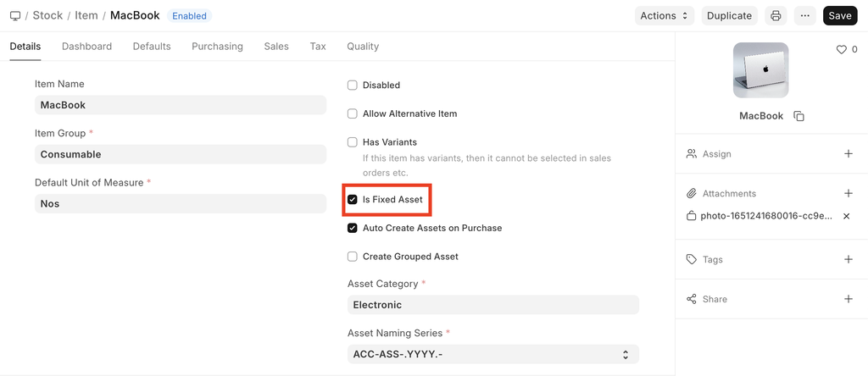This screenshot has width=868, height=376.
Task: Add a tag with plus icon
Action: point(849,260)
